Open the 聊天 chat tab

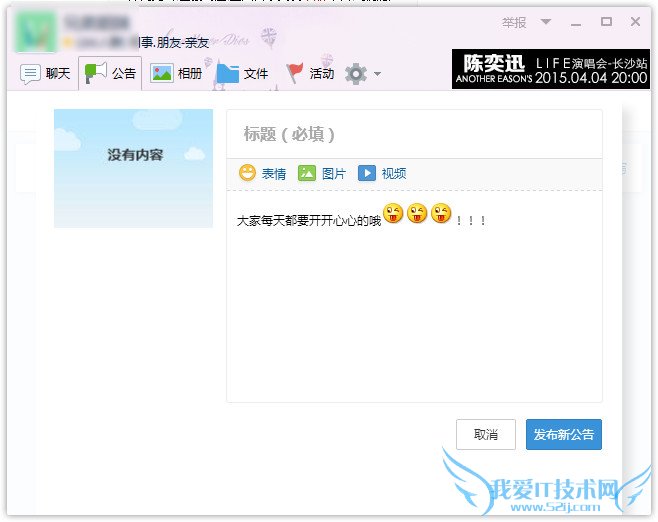(x=45, y=74)
